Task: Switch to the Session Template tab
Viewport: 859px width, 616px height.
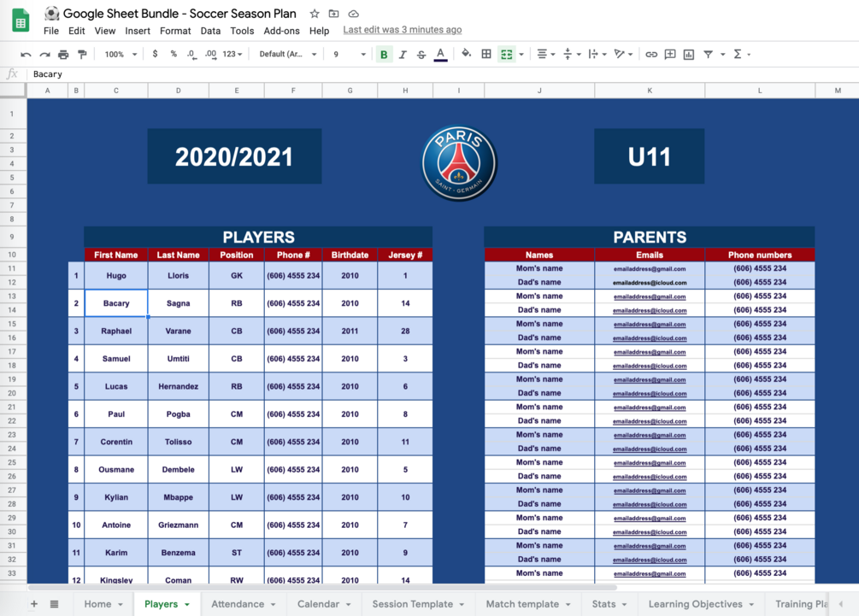Action: point(418,604)
